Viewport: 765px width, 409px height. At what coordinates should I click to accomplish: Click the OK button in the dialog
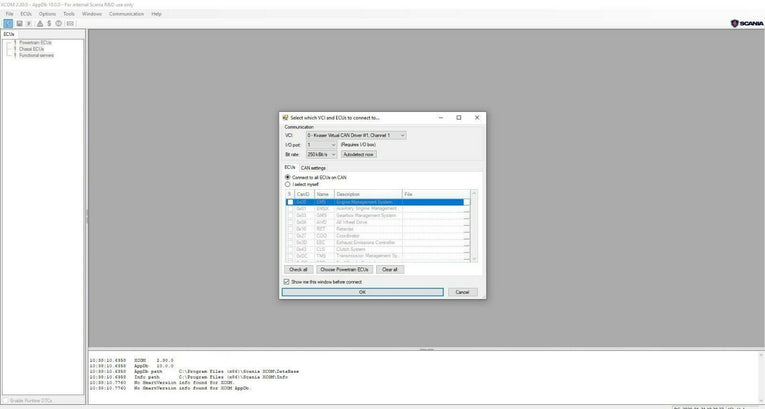pos(362,292)
